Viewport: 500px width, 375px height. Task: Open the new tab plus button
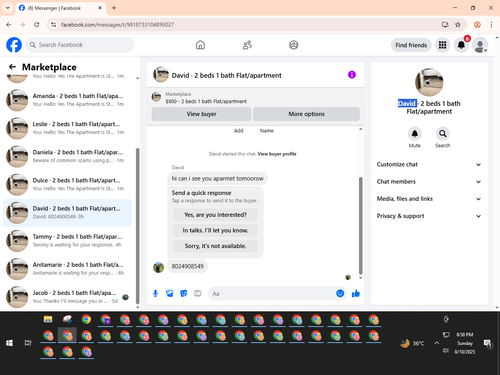tap(114, 8)
